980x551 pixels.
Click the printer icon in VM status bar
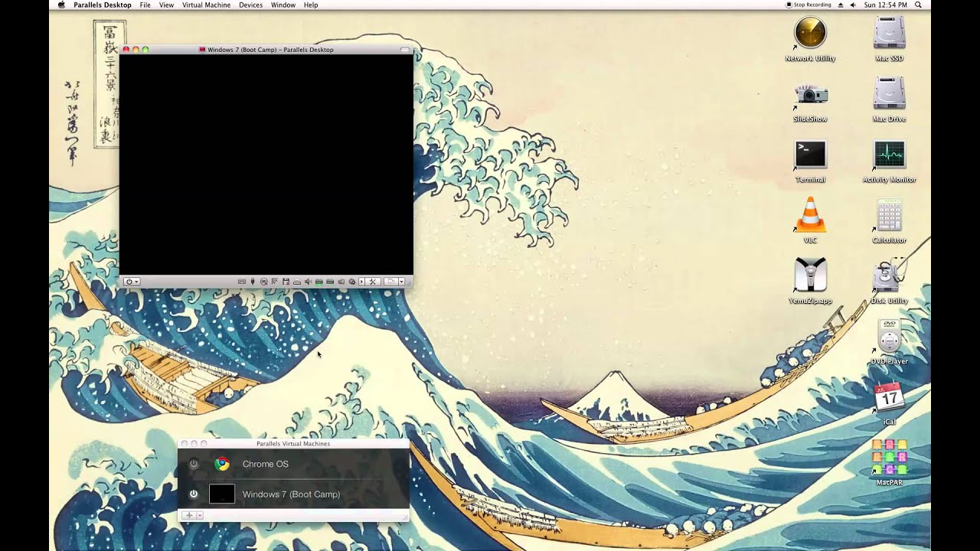[x=297, y=282]
